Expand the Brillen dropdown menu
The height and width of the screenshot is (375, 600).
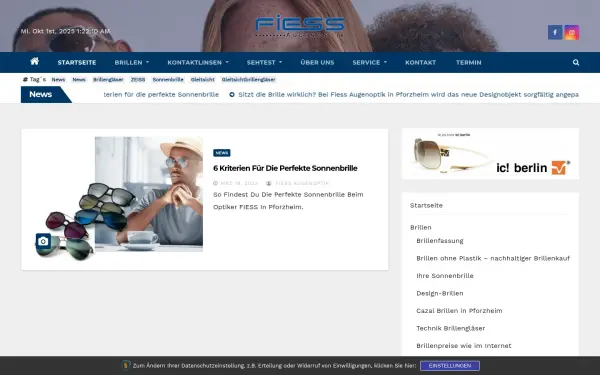tap(132, 62)
